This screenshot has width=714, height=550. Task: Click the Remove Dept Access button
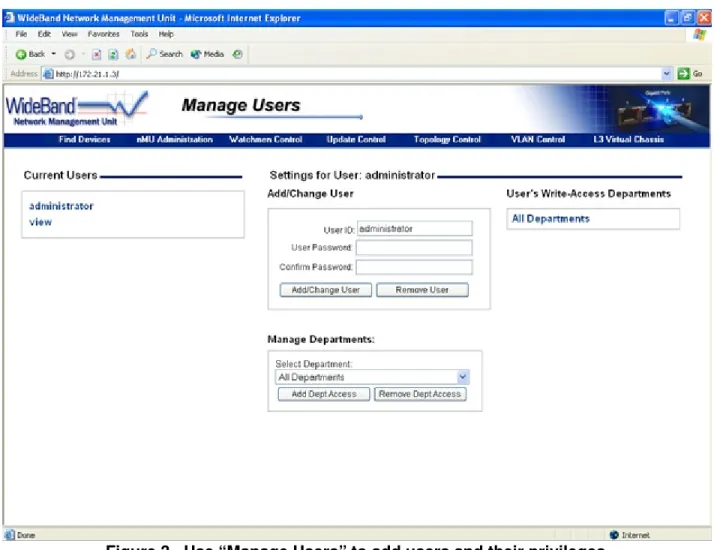click(420, 394)
